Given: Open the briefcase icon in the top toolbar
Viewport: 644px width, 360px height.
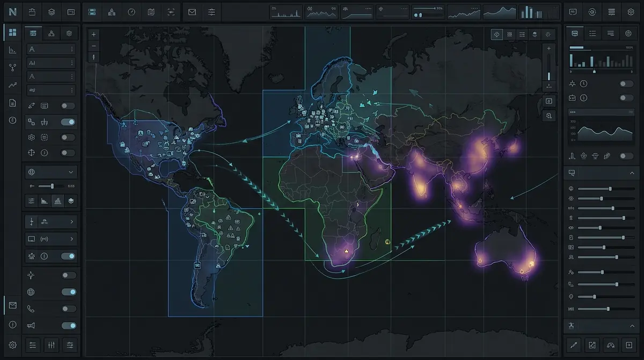Looking at the screenshot, I should (x=32, y=12).
